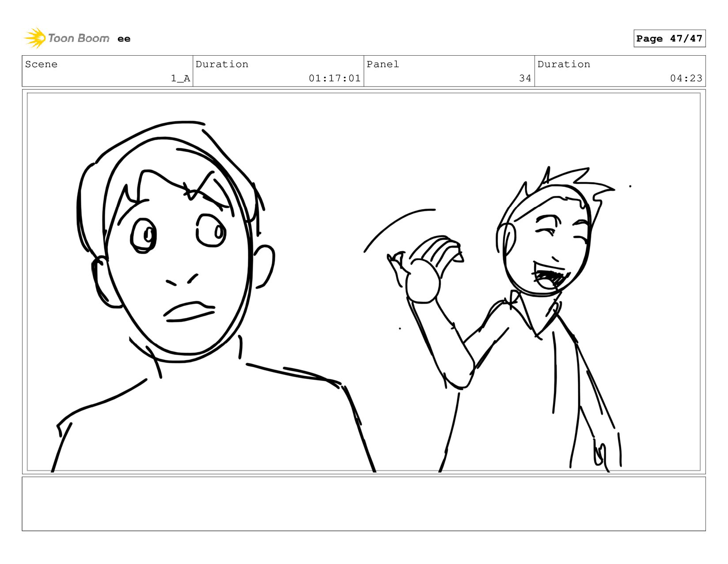Click the scene value '1_A'
The width and height of the screenshot is (728, 564).
coord(181,78)
